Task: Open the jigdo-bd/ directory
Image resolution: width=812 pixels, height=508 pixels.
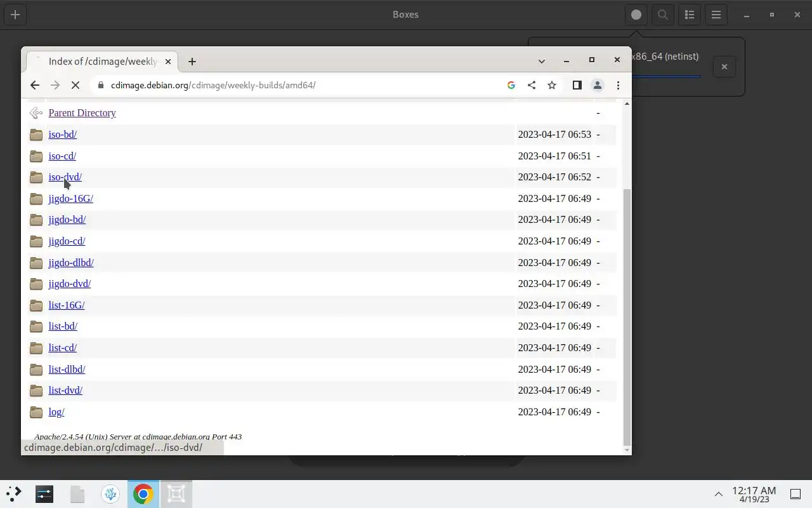Action: tap(67, 220)
